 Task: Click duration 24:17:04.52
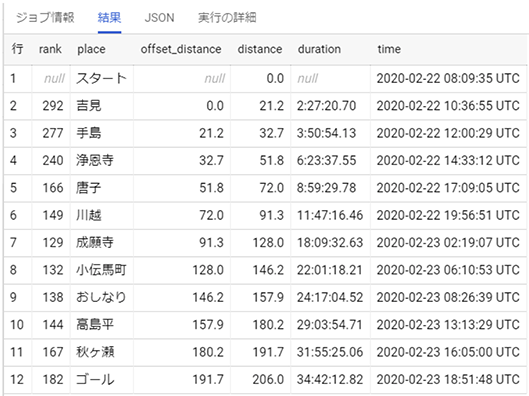pos(330,297)
